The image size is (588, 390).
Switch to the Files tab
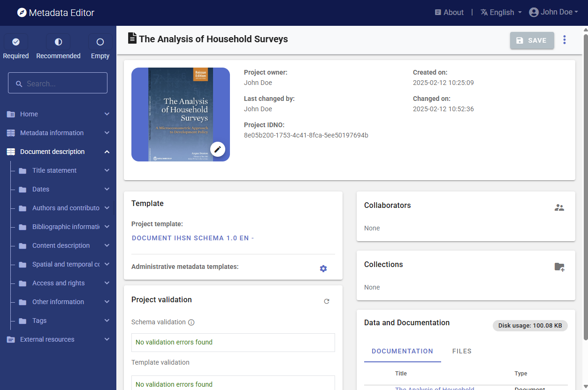click(x=462, y=351)
